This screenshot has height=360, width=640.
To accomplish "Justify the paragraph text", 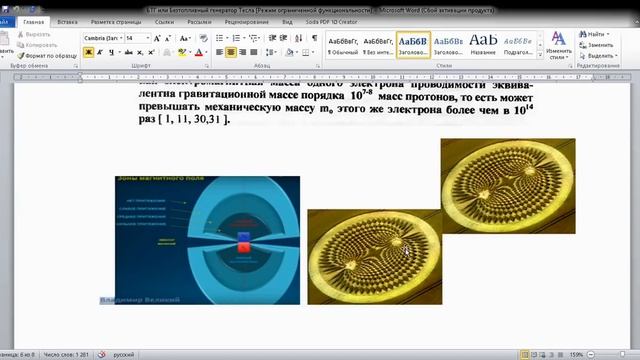I will point(254,52).
